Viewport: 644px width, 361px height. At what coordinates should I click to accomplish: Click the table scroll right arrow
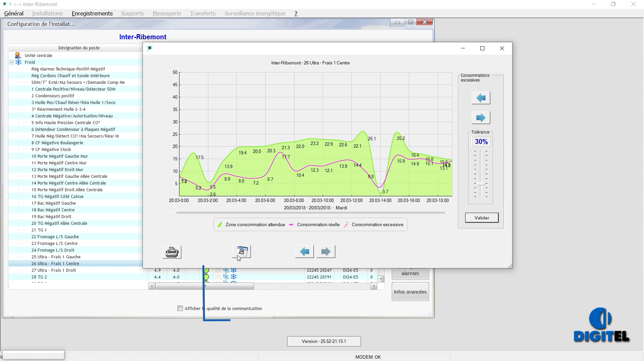[x=374, y=286]
